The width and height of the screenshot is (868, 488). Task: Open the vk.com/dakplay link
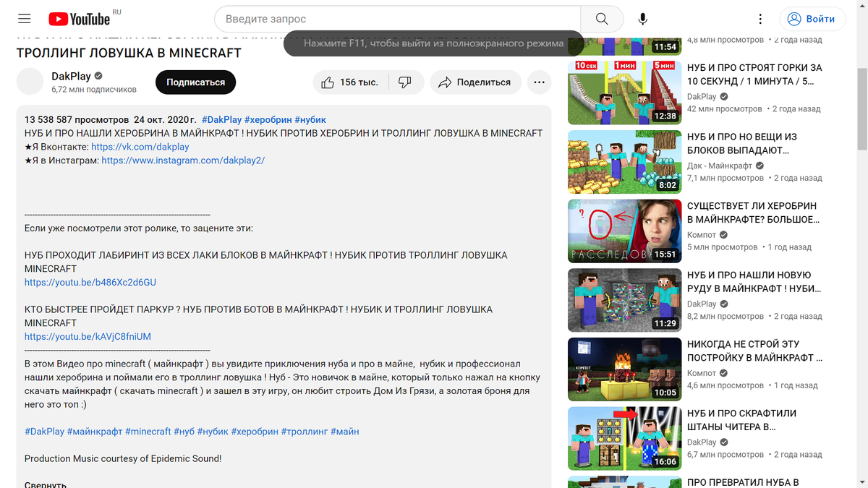point(140,147)
